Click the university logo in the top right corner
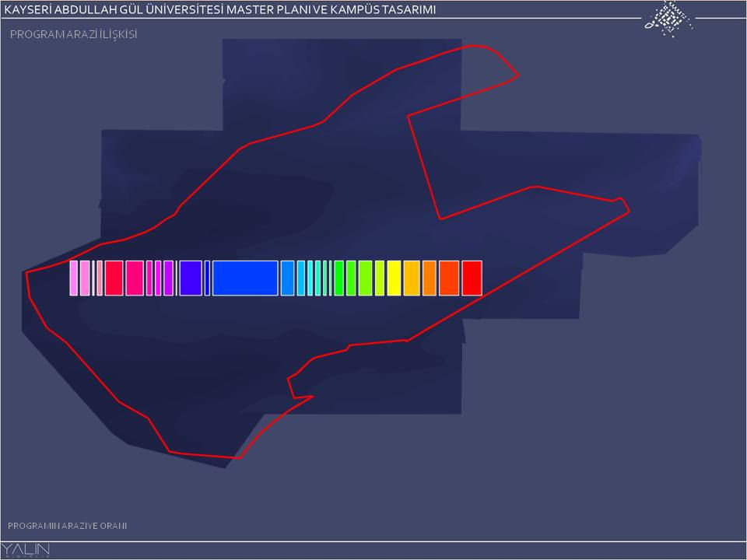The height and width of the screenshot is (560, 747). coord(668,19)
